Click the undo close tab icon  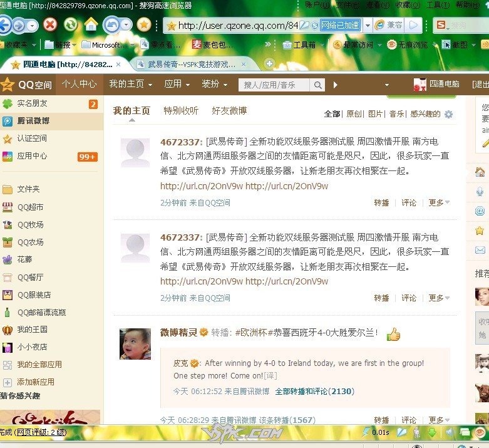(x=112, y=24)
